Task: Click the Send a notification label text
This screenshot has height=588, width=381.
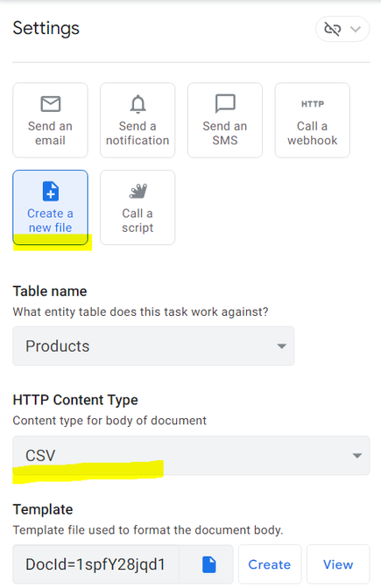Action: pyautogui.click(x=138, y=133)
